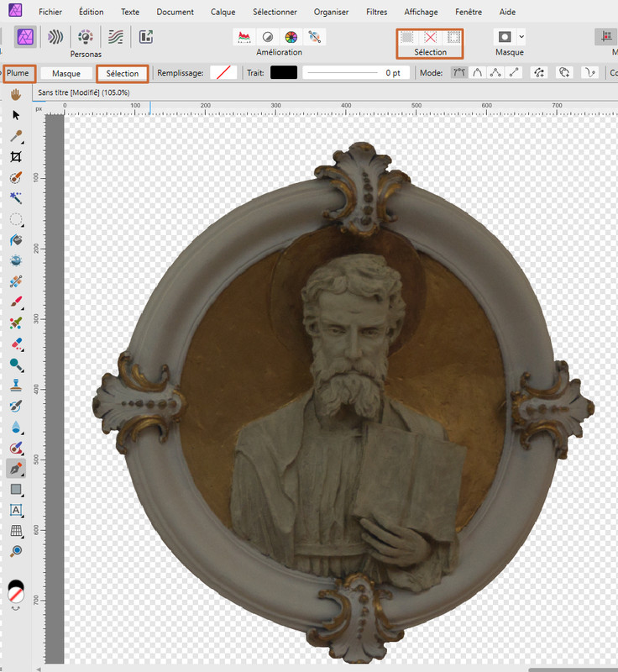
Task: Toggle Add New Curve to Selection option
Action: click(x=539, y=73)
